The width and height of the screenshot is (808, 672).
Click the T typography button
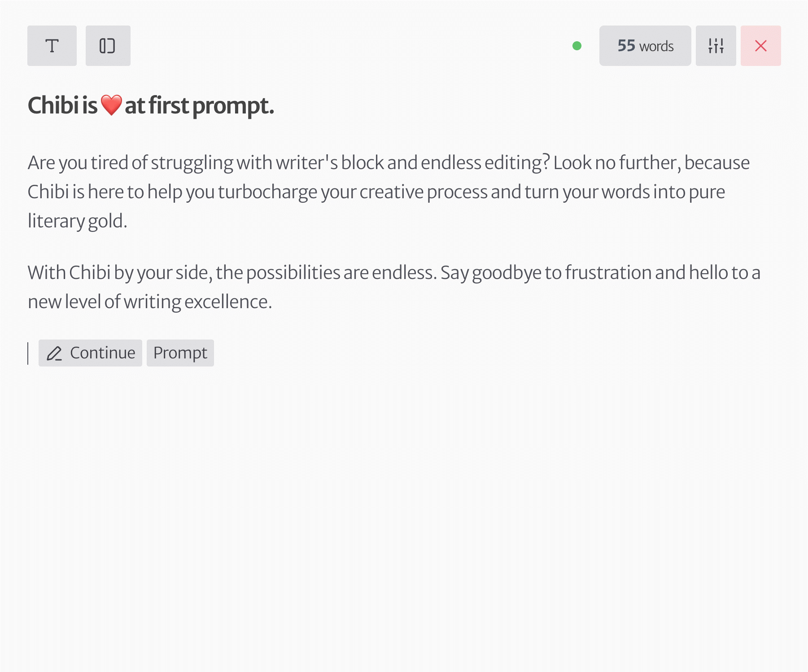pos(52,46)
